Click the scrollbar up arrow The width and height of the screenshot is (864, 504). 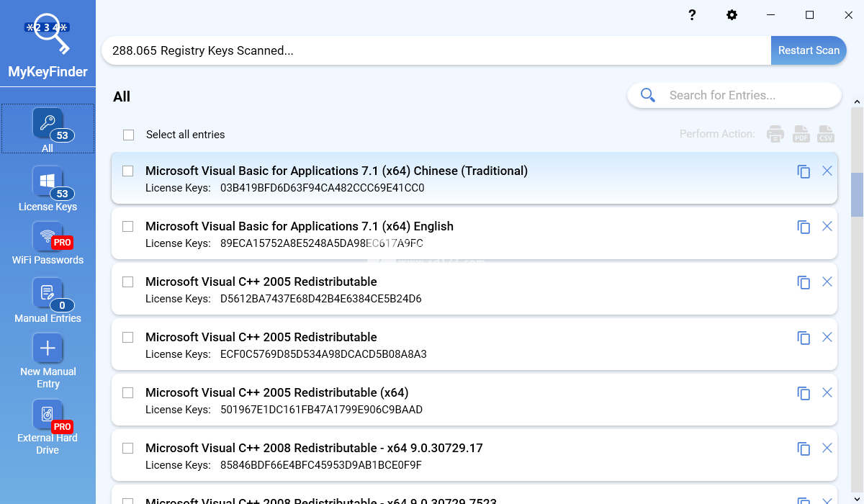[x=858, y=100]
